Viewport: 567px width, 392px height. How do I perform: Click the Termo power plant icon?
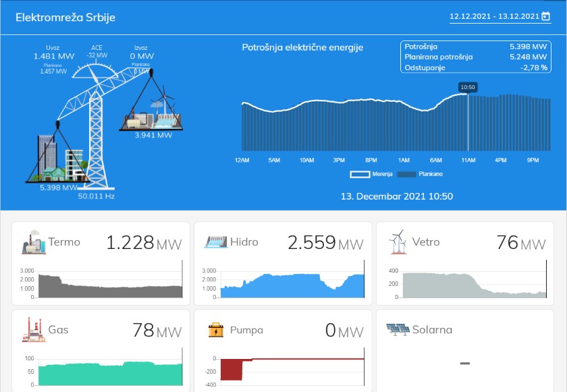click(33, 243)
